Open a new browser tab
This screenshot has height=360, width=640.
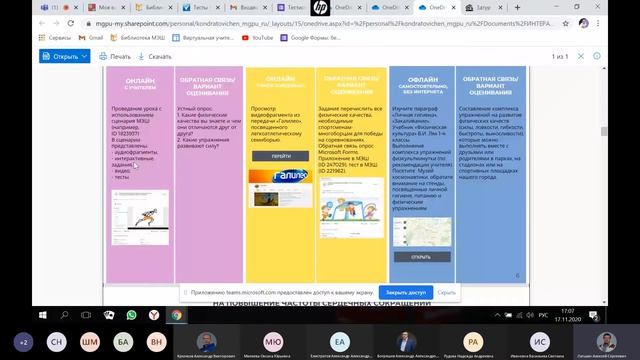click(517, 7)
